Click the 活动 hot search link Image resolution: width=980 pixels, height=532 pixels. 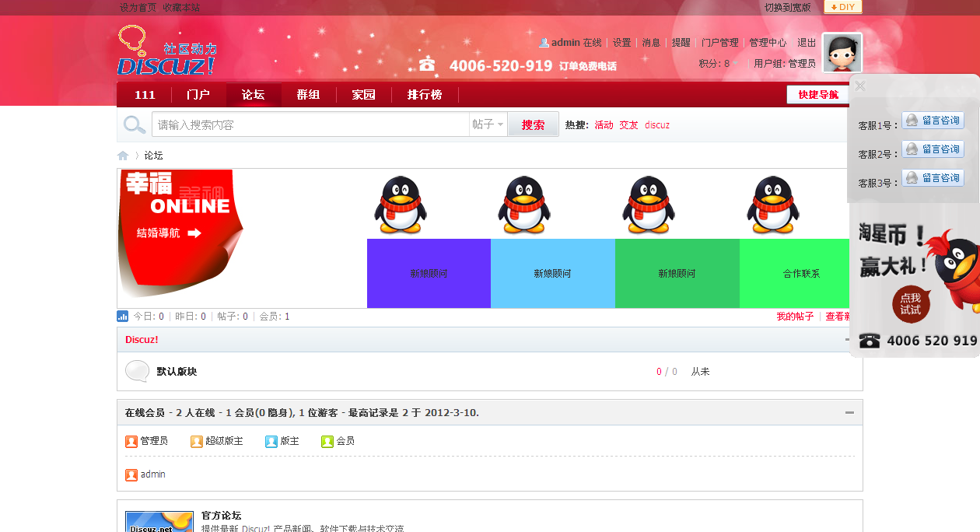[604, 125]
